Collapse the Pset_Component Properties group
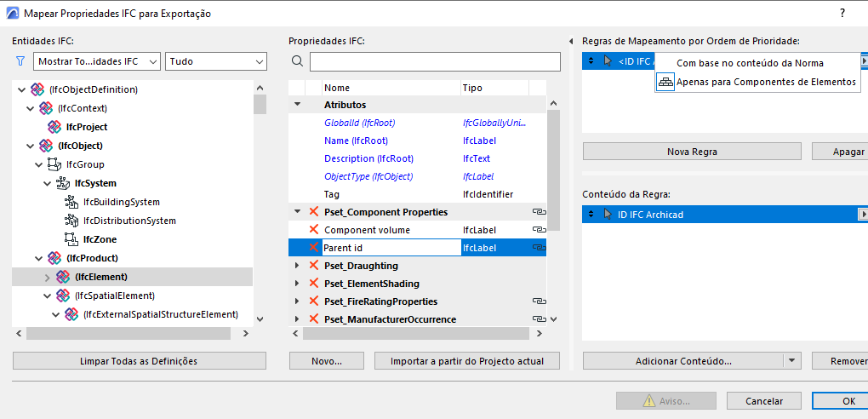The image size is (868, 419). click(x=297, y=212)
